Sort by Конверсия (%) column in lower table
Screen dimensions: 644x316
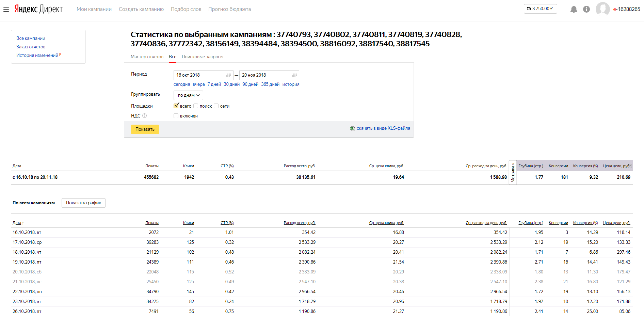[x=585, y=223]
